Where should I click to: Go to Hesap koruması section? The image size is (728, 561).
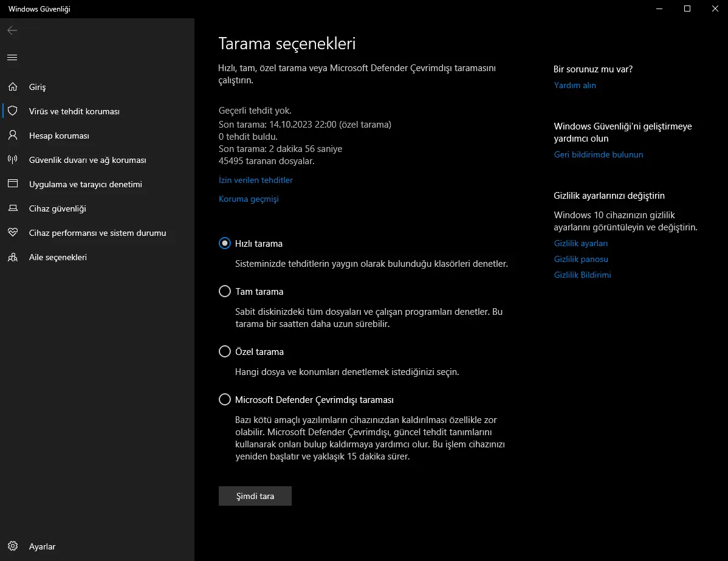point(97,136)
